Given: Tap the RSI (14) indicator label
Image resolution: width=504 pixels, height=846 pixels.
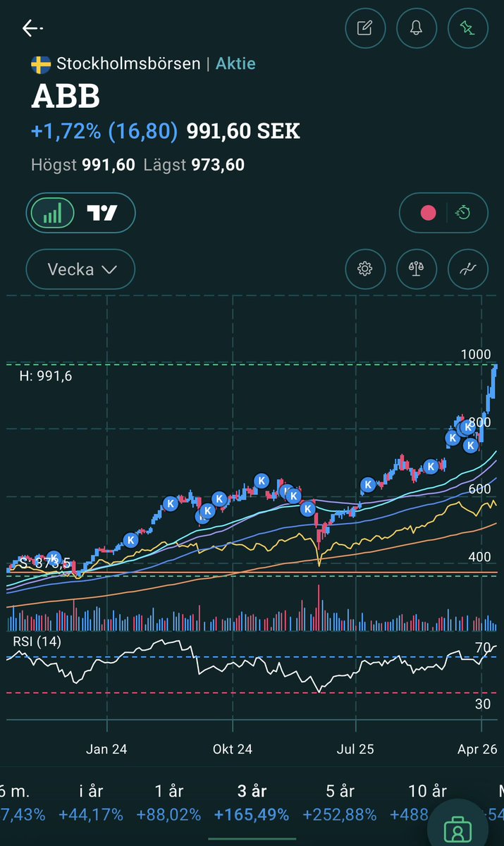Looking at the screenshot, I should click(37, 642).
